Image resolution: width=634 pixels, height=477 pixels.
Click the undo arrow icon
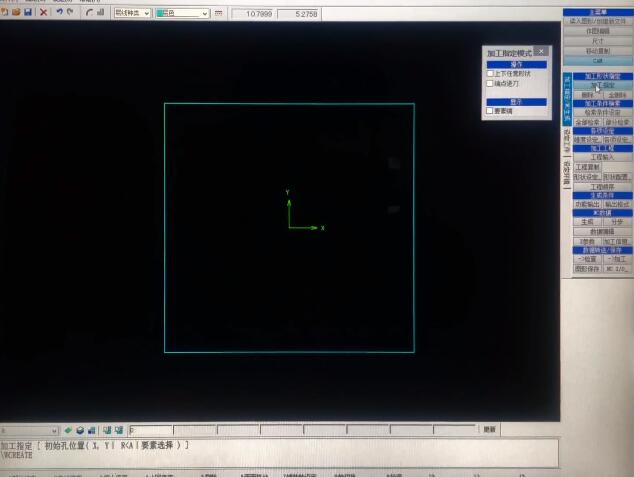click(59, 13)
